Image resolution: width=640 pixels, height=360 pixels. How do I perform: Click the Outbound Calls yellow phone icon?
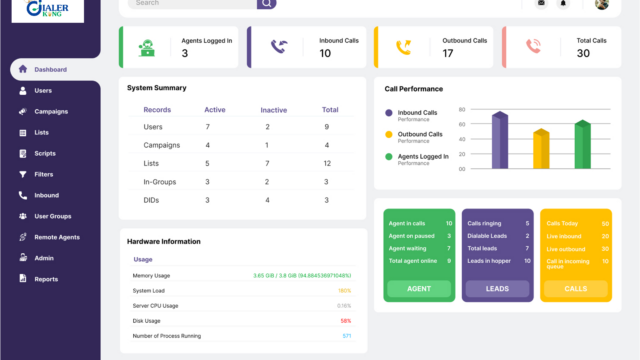pos(404,47)
